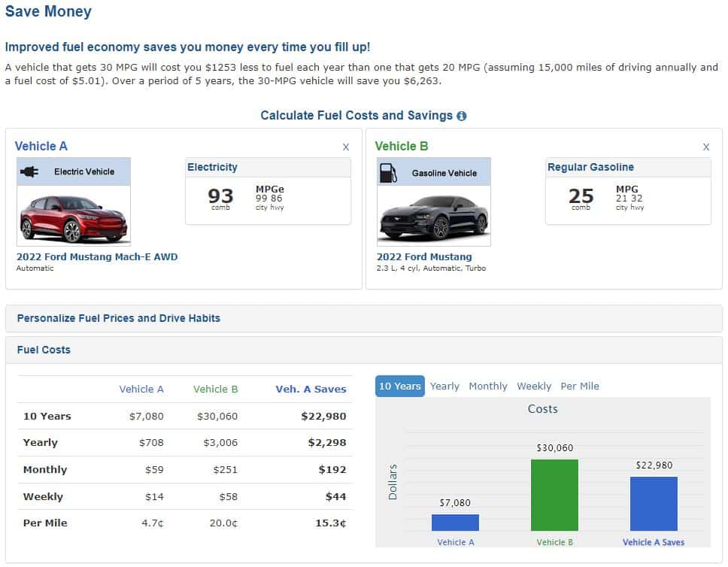Click the Veh. A Saves column header
The image size is (728, 567).
(311, 389)
